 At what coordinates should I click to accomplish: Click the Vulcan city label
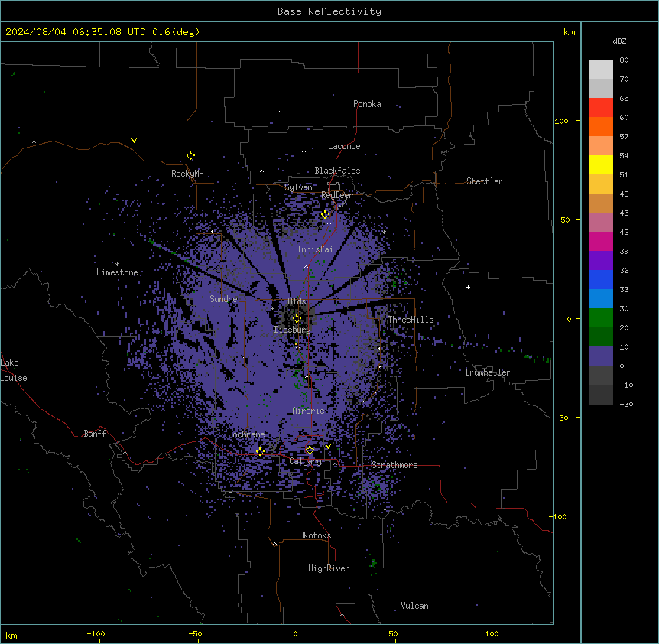click(x=415, y=606)
